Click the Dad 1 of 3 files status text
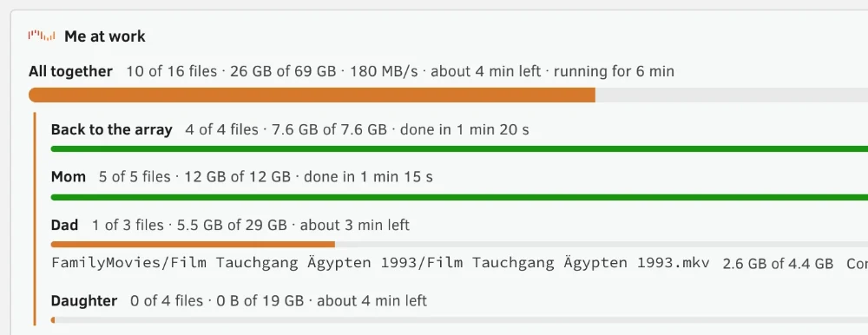Viewport: 868px width, 335px height. [128, 226]
